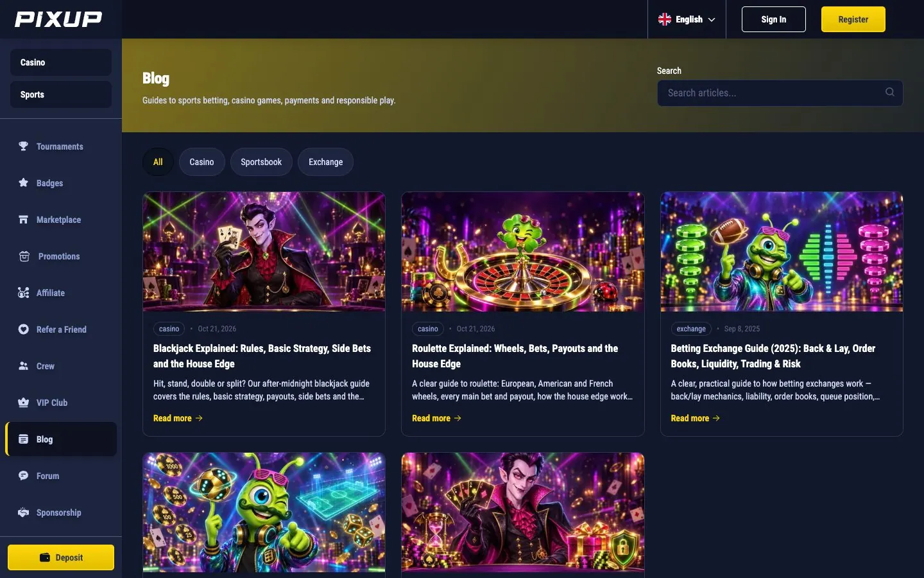Click the Deposit button
This screenshot has width=924, height=578.
61,557
